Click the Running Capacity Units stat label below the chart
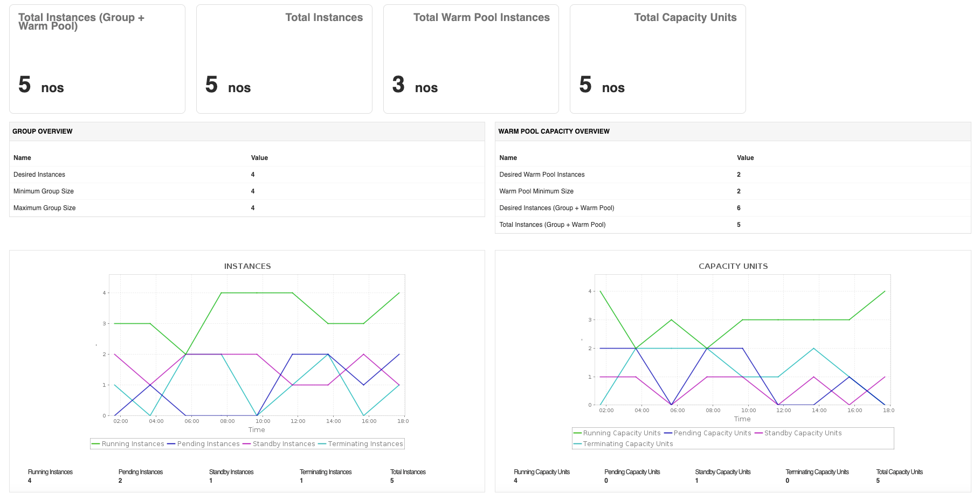The width and height of the screenshot is (980, 500). click(x=542, y=472)
